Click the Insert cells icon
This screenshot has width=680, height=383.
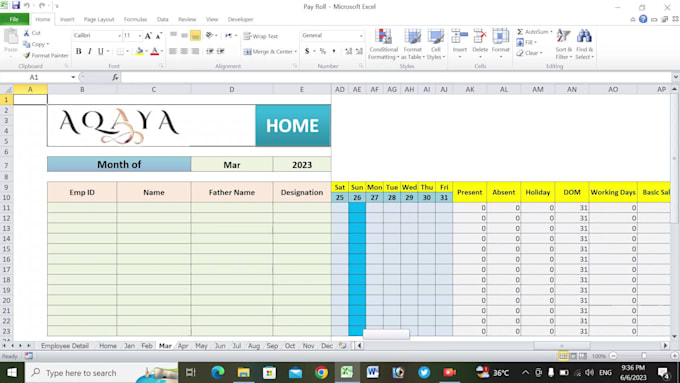459,36
